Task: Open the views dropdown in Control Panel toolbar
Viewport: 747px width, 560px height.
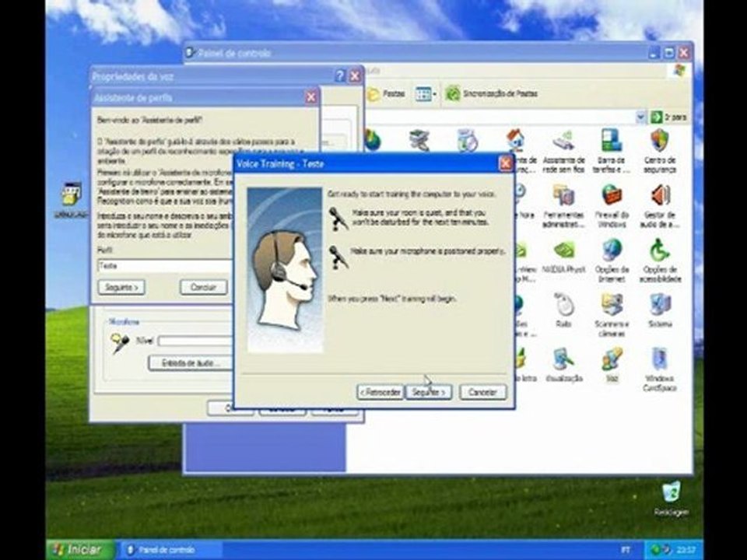Action: click(x=426, y=94)
